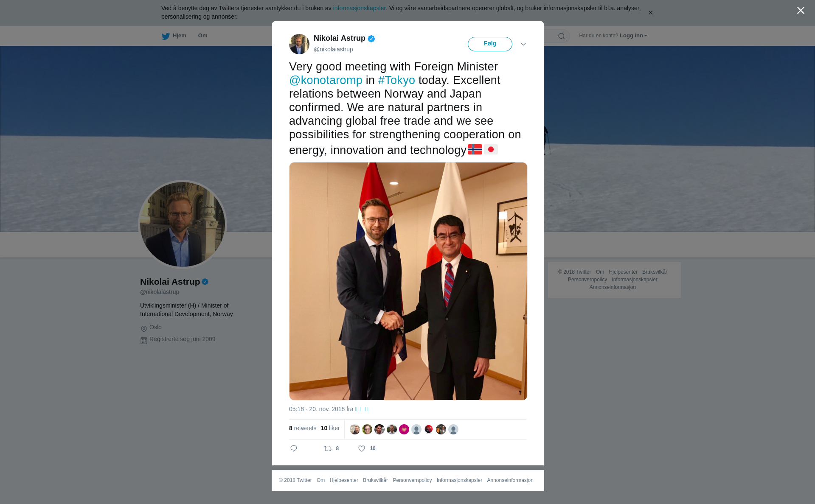
Task: Open the Om menu item in top bar
Action: tap(202, 36)
